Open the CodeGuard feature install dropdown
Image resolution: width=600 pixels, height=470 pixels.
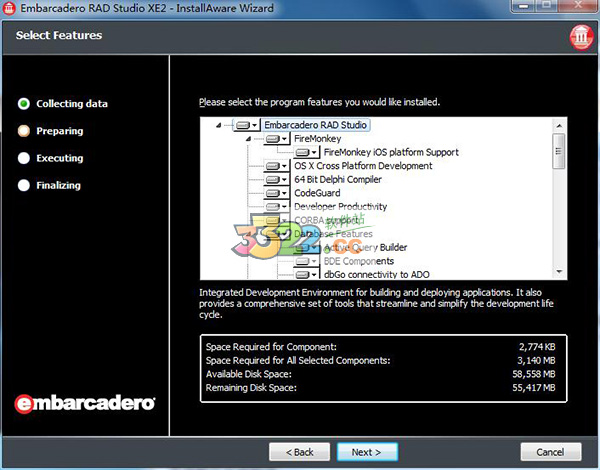[276, 193]
